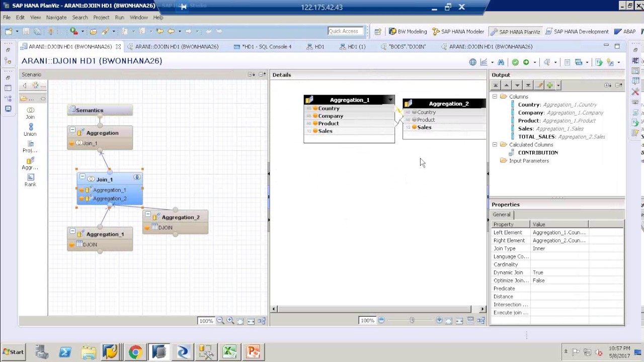Click the pencil edit icon in Output panel

tap(539, 85)
